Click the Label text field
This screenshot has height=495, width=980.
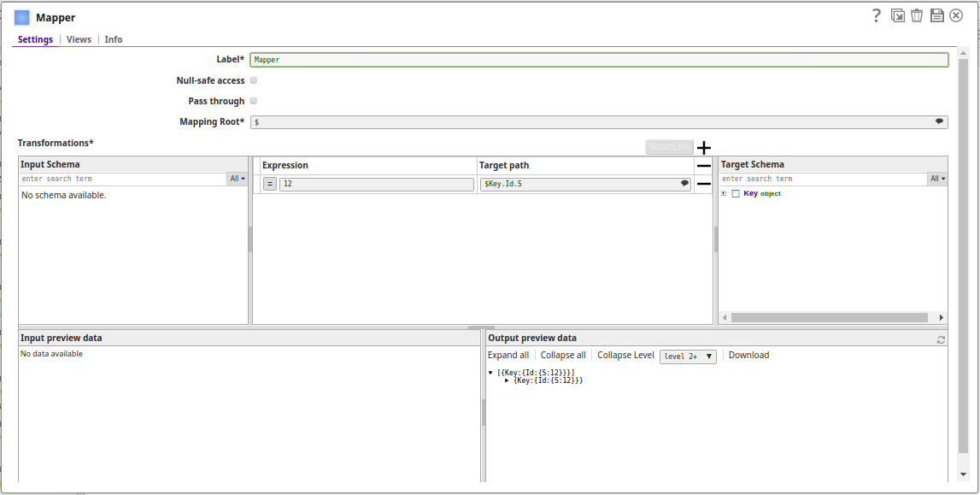click(599, 60)
